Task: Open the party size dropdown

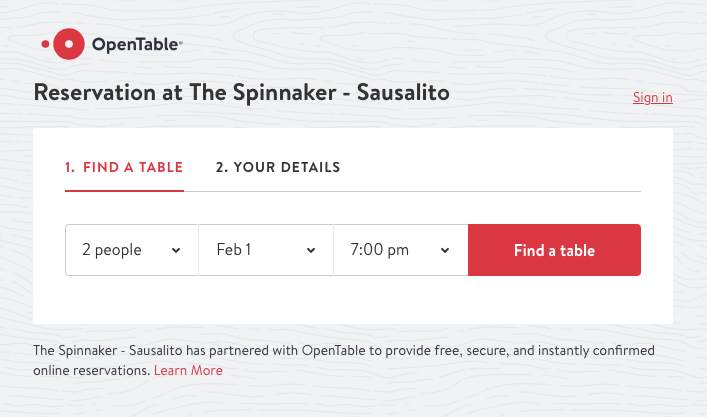Action: click(x=131, y=250)
